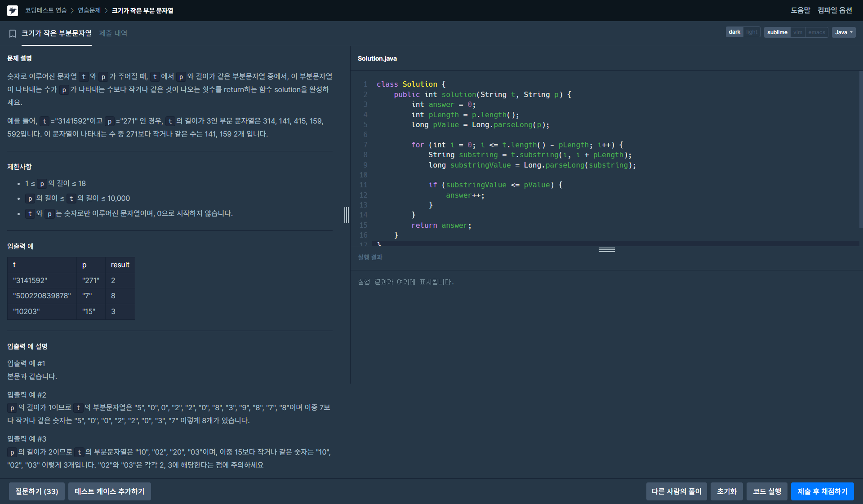This screenshot has width=863, height=504.
Task: Select sublime keymap option
Action: tap(777, 32)
